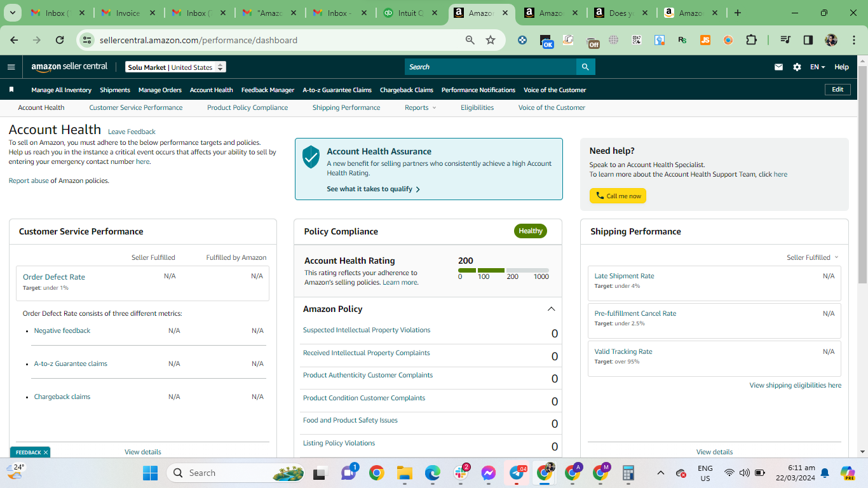The image size is (868, 488).
Task: Open Calculator from the taskbar
Action: click(x=628, y=473)
